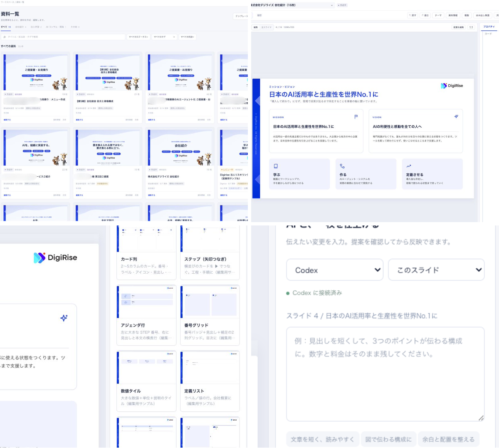Click the 余白と配置を整える suggestion chip
The image size is (499, 448).
coord(449,439)
